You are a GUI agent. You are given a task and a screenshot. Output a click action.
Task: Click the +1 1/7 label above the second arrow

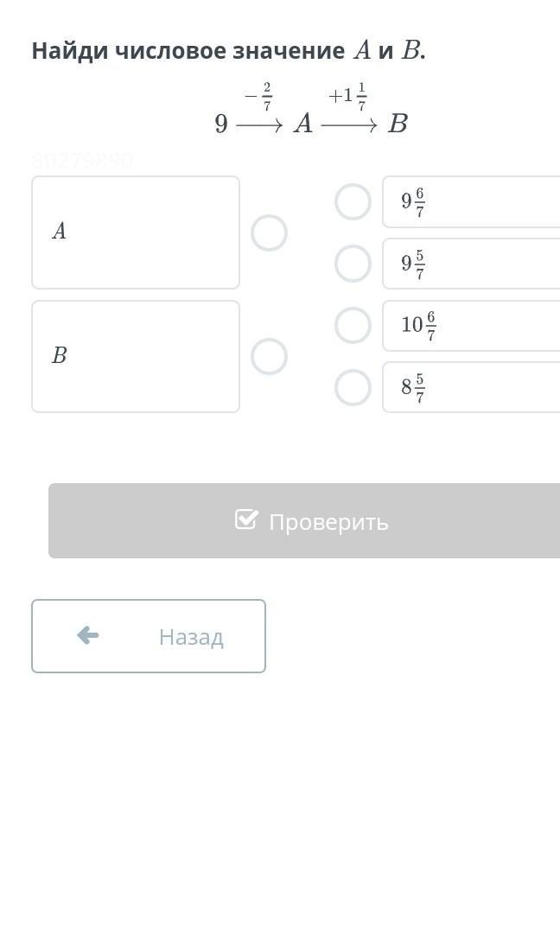pos(348,97)
